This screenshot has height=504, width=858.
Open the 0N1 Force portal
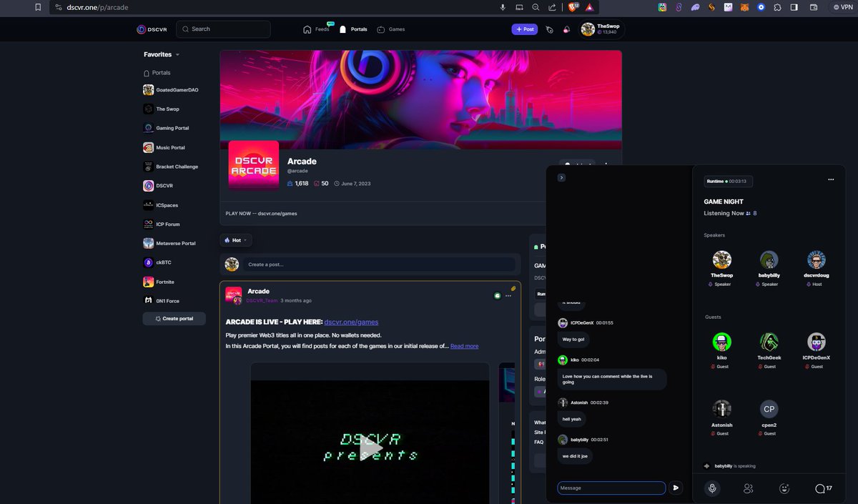[x=162, y=301]
